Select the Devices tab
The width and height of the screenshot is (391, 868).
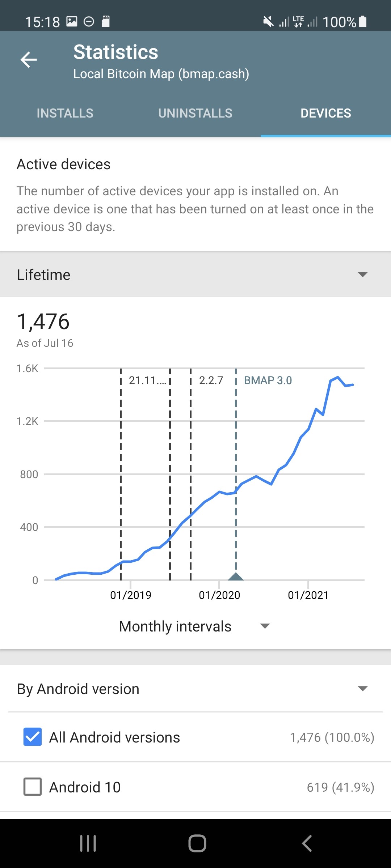point(326,113)
